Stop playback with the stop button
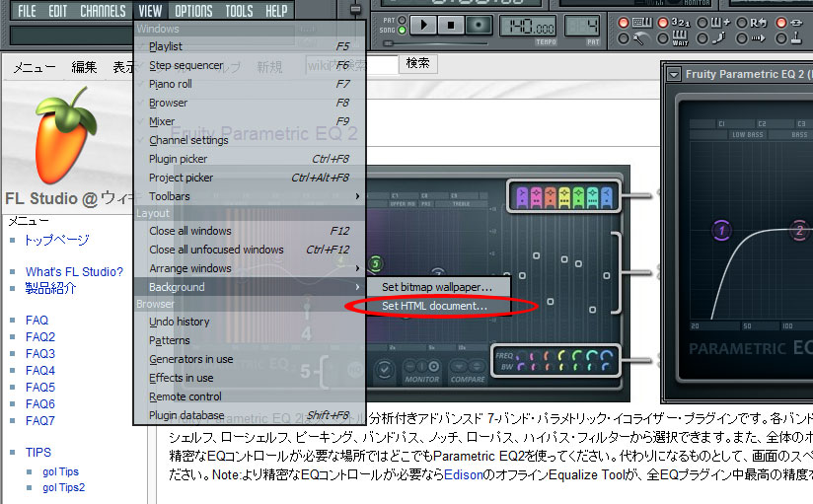The width and height of the screenshot is (813, 504). click(451, 25)
